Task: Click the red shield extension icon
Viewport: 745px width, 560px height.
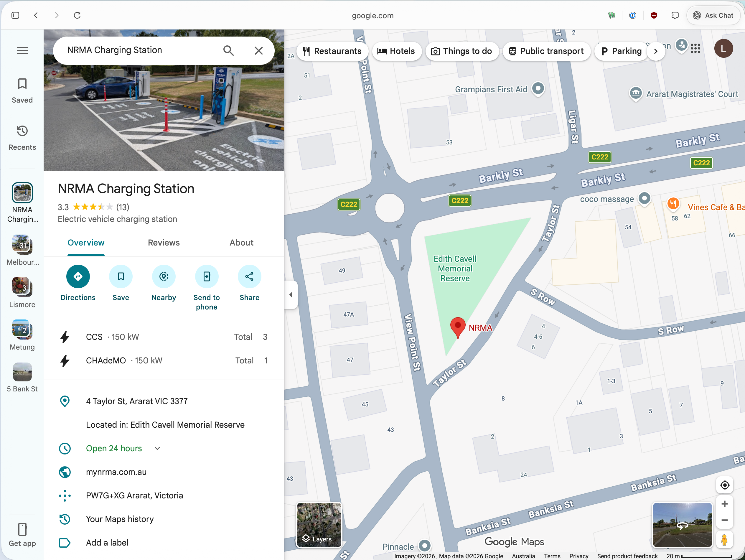Action: (x=654, y=15)
